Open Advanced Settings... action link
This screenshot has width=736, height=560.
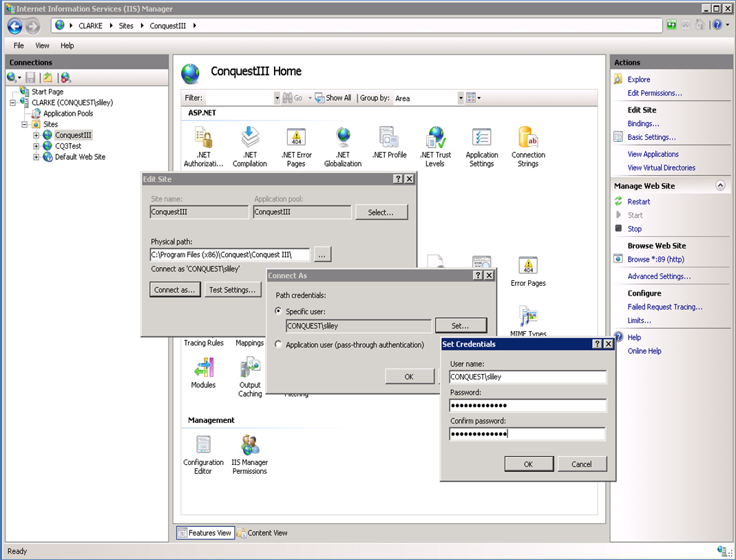click(x=659, y=276)
